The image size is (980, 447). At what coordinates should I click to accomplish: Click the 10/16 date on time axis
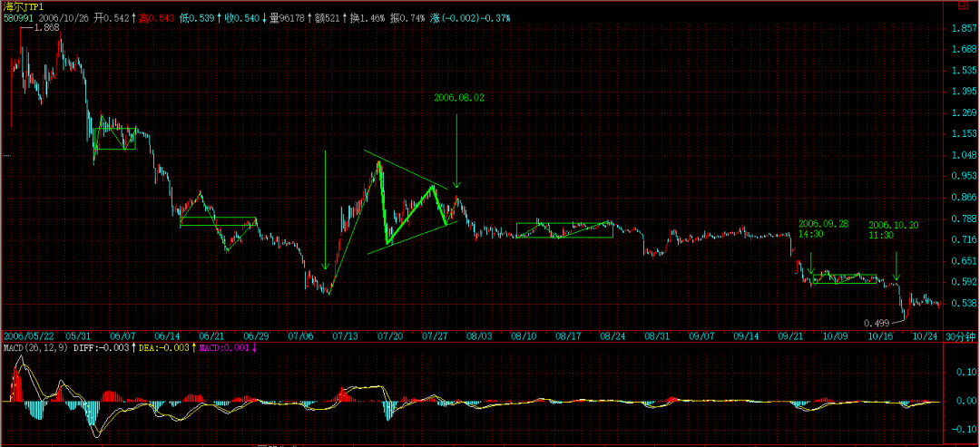click(879, 335)
